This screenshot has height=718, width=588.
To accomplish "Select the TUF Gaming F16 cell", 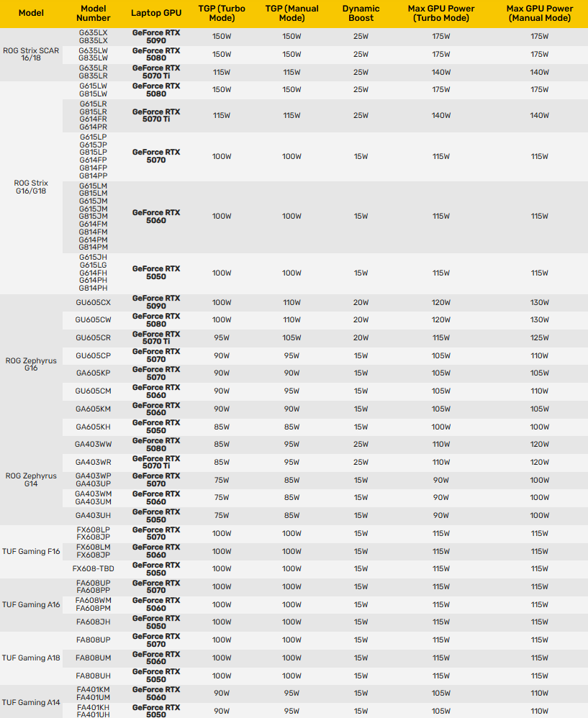I will pyautogui.click(x=31, y=551).
